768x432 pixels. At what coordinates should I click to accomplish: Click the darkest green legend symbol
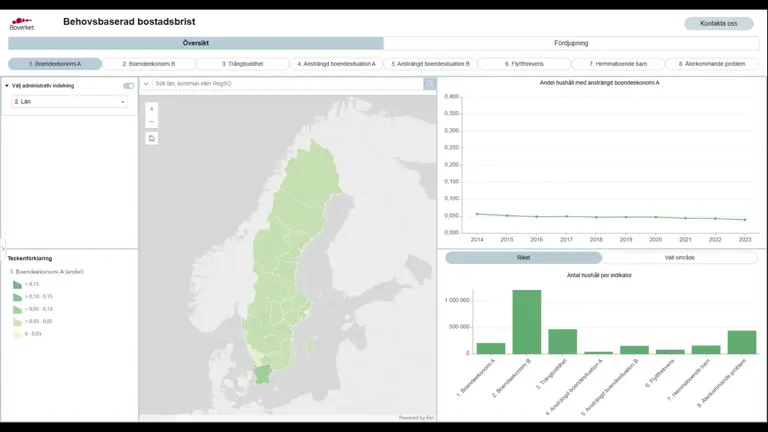point(17,285)
